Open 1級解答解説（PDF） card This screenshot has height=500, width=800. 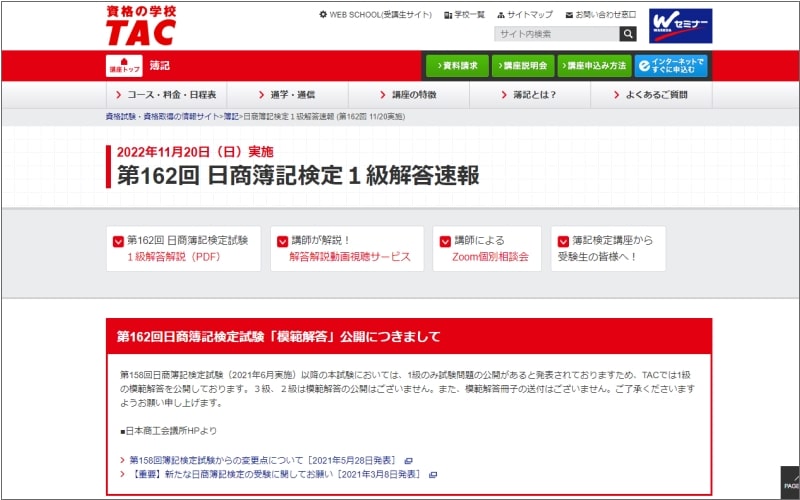point(183,249)
